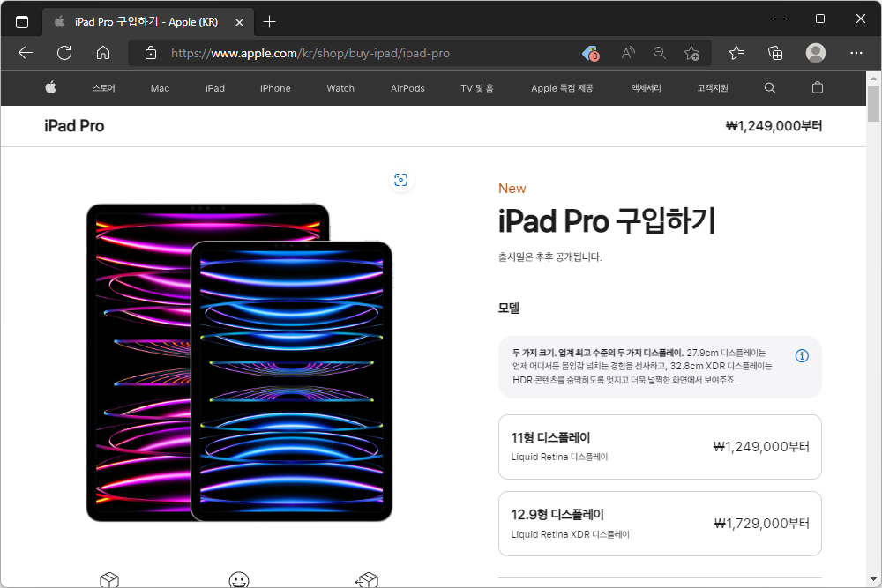Click the 모델 section heading
Viewport: 882px width, 588px height.
pos(509,308)
